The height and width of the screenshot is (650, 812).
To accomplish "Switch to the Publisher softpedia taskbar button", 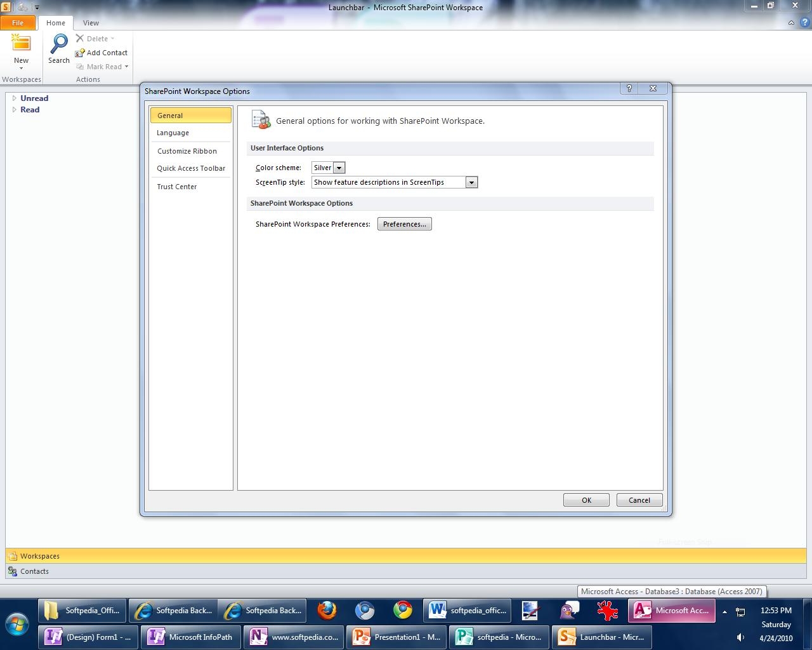I will click(x=500, y=637).
